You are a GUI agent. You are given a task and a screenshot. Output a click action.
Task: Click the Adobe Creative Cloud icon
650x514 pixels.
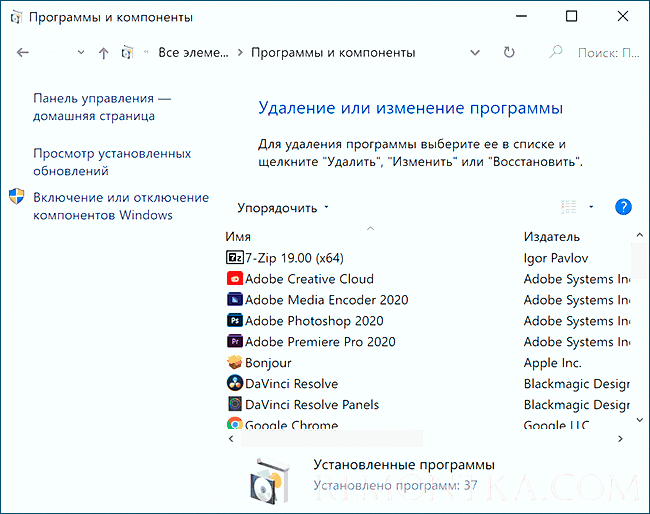coord(235,279)
